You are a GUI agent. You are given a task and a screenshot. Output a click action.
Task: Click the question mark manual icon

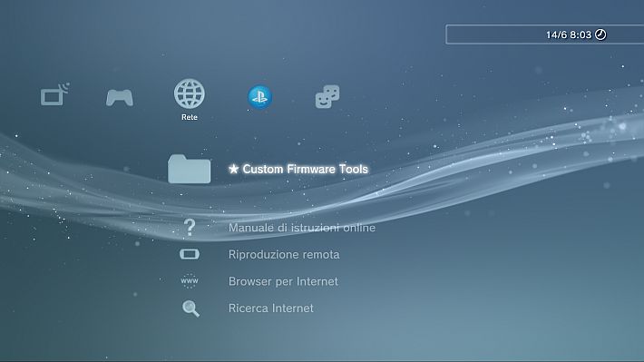click(x=190, y=227)
